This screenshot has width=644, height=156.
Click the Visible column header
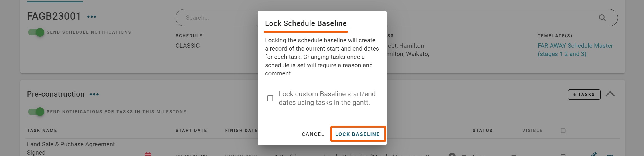click(532, 131)
